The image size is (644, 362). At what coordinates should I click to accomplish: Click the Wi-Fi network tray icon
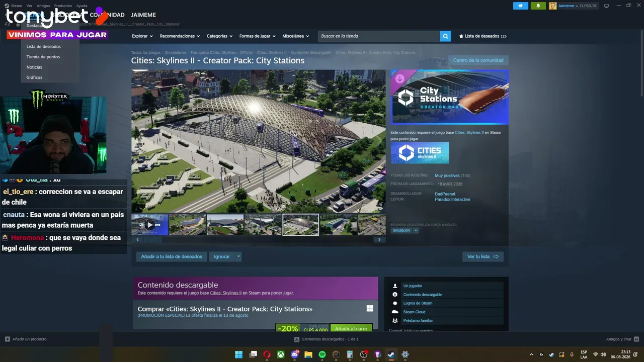[x=596, y=354]
